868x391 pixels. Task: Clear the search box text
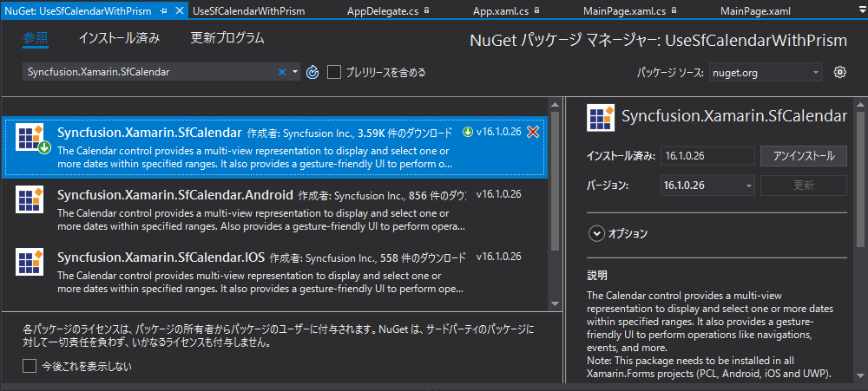[x=282, y=72]
